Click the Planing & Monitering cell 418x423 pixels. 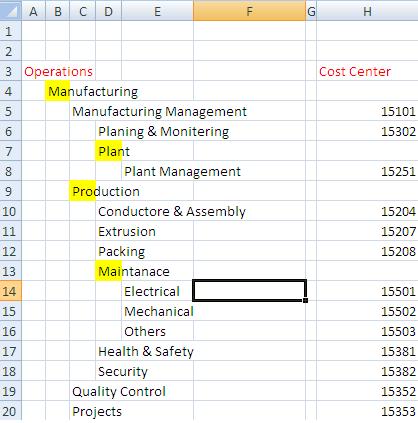click(x=163, y=131)
